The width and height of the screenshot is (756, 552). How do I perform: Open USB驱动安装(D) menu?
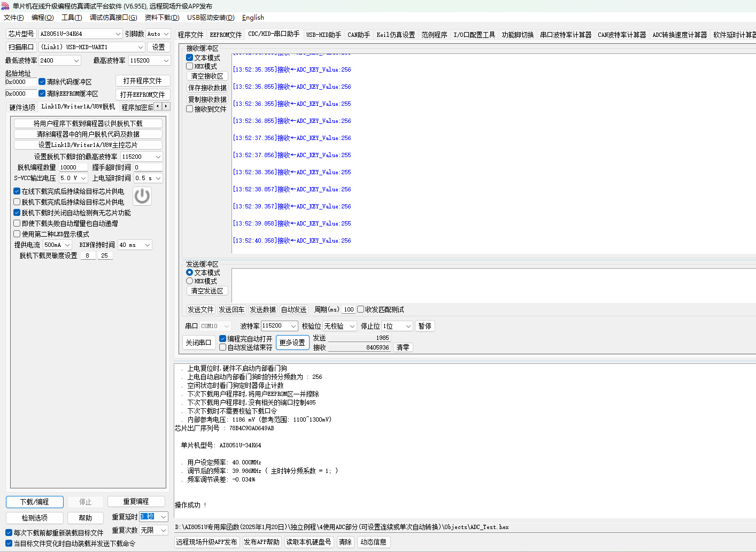[x=211, y=18]
